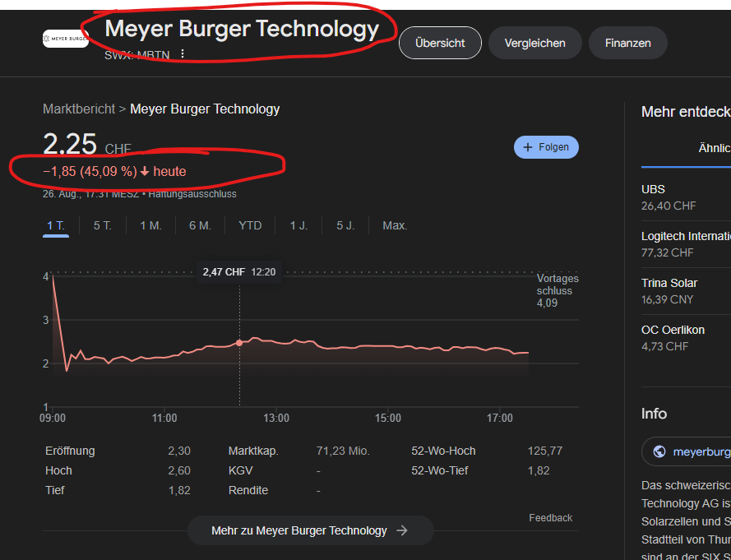Click the 2,47 CHF 12:20 chart tooltip
The height and width of the screenshot is (560, 731).
[239, 272]
